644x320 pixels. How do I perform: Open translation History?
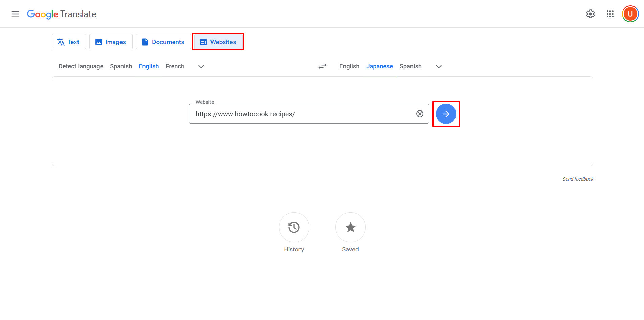coord(294,227)
